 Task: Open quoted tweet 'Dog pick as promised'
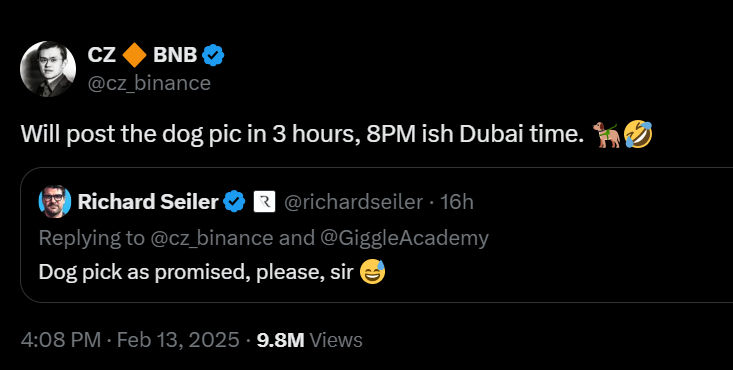[x=376, y=235]
